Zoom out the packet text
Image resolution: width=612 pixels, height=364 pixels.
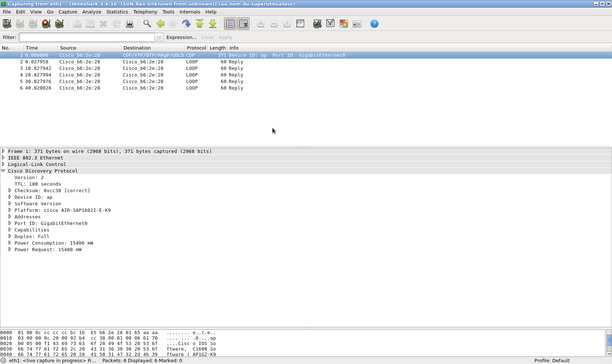click(274, 24)
